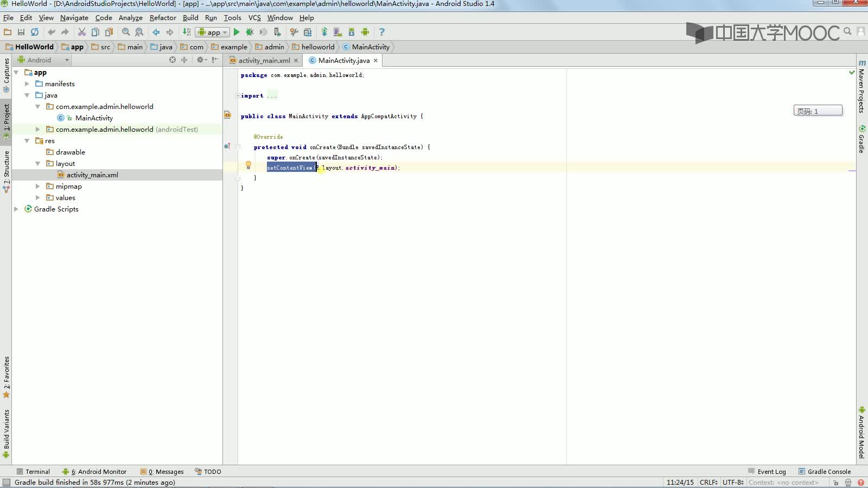
Task: Click the Redo arrow icon
Action: click(65, 32)
